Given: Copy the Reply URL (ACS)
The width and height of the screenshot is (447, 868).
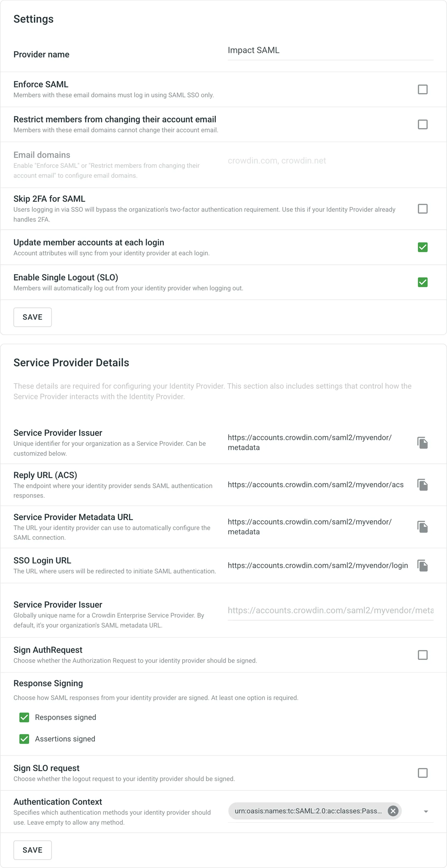Looking at the screenshot, I should 422,485.
